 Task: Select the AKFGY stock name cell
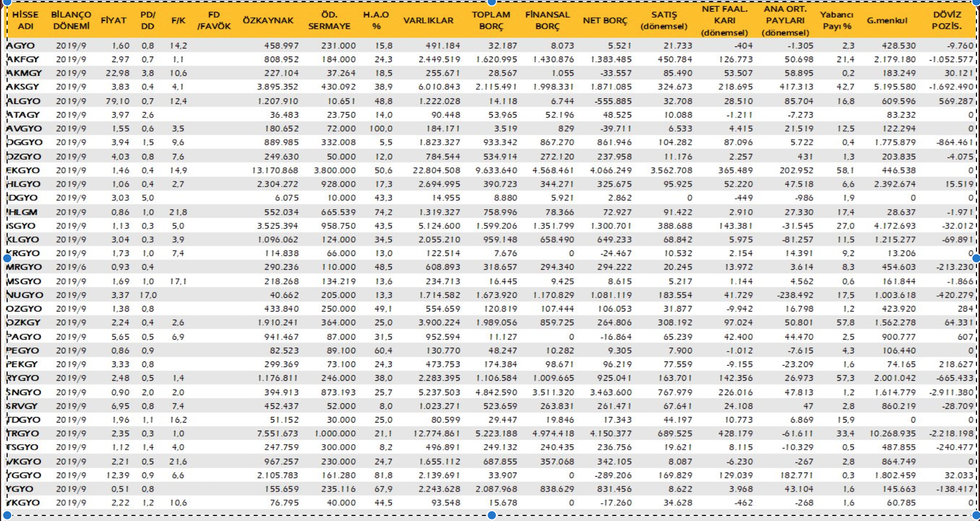click(23, 59)
